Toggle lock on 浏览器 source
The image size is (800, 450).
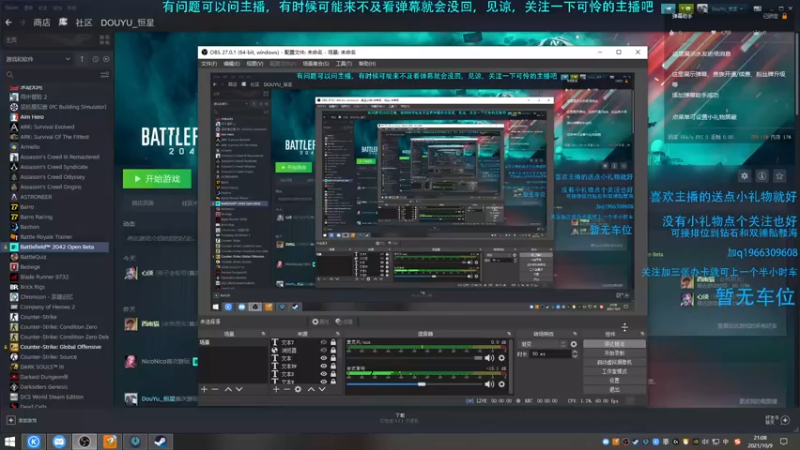[333, 351]
